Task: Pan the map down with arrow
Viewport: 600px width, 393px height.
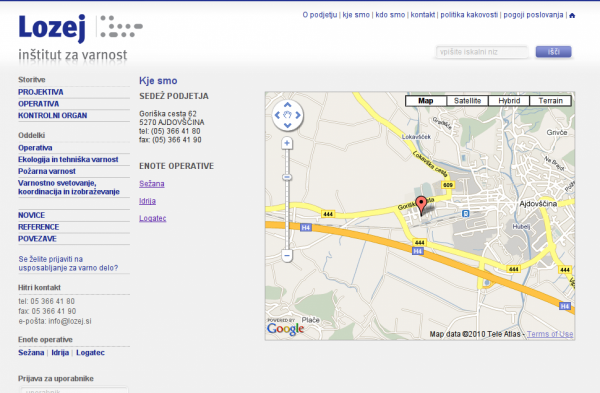Action: pyautogui.click(x=288, y=125)
